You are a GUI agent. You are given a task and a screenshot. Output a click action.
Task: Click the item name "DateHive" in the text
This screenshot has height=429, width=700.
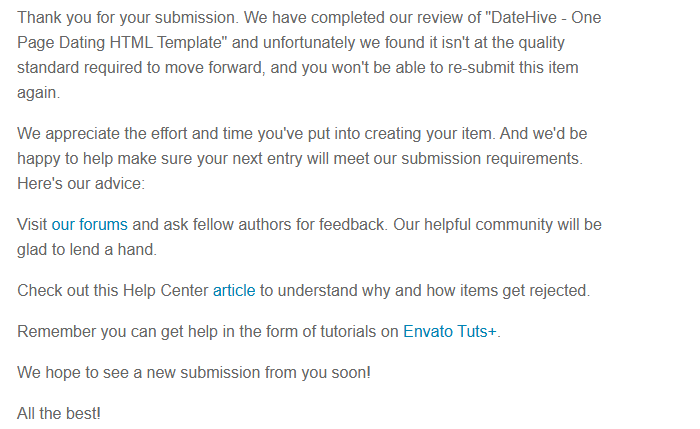524,18
